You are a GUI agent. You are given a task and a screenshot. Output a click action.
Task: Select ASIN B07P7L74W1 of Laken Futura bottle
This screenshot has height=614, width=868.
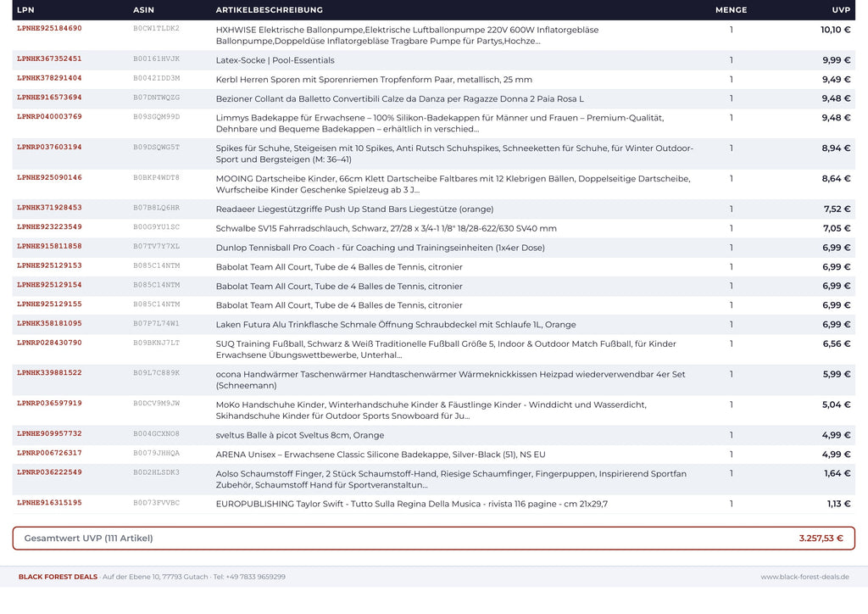click(x=156, y=323)
